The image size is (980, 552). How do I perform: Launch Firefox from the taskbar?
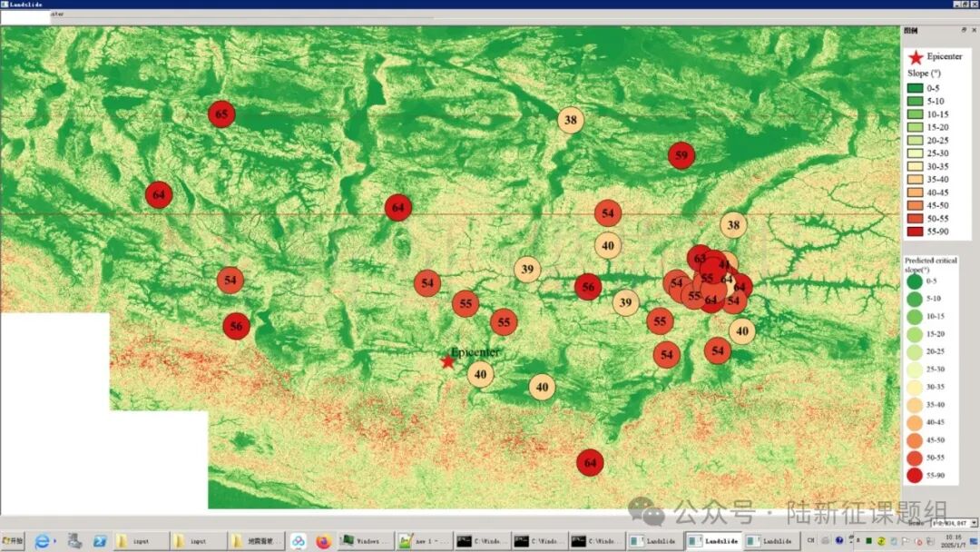323,541
